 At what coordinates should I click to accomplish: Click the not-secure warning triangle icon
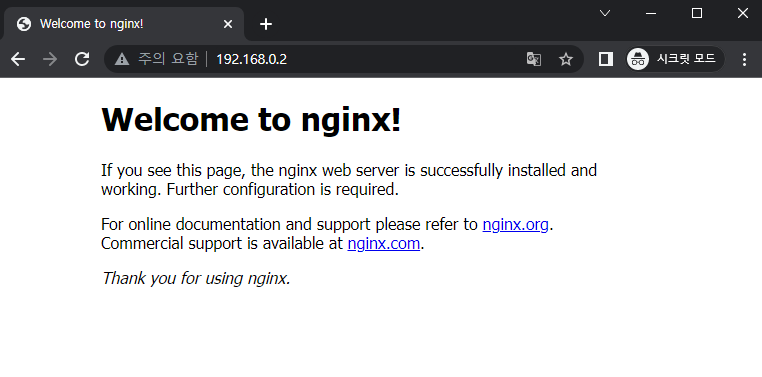(121, 59)
